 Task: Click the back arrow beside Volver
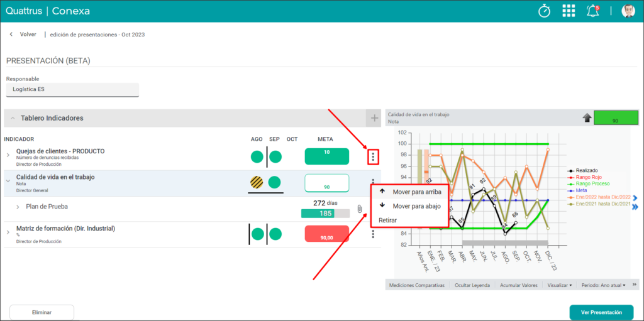11,35
